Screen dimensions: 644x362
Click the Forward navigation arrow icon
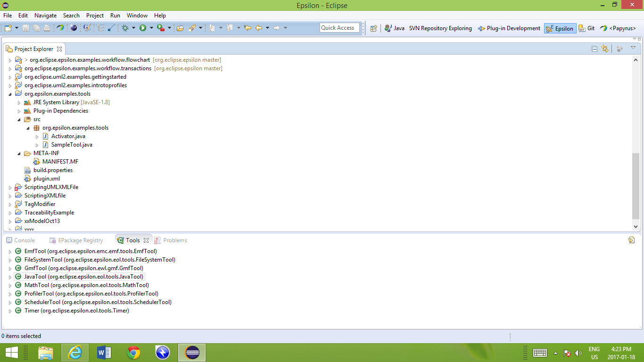(x=277, y=28)
